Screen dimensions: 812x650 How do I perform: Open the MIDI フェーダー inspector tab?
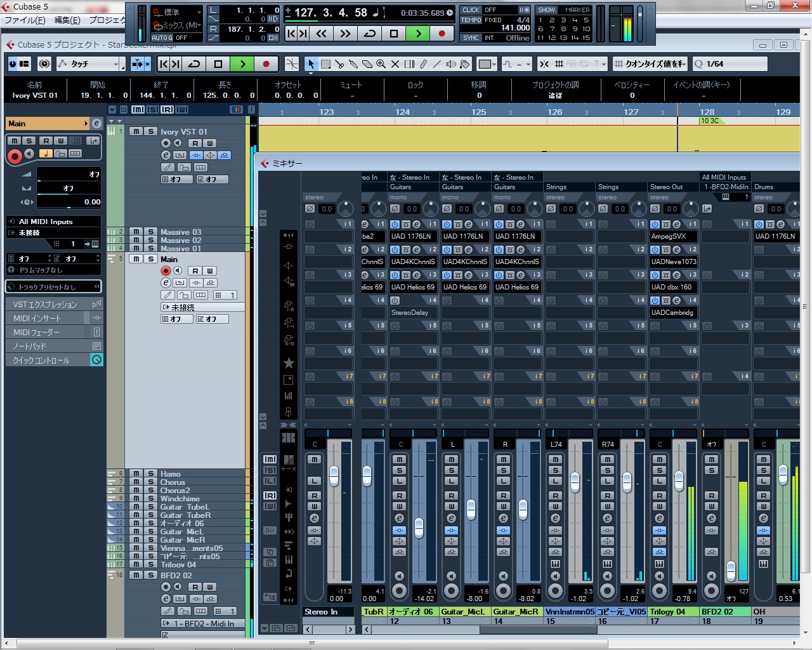tap(54, 333)
